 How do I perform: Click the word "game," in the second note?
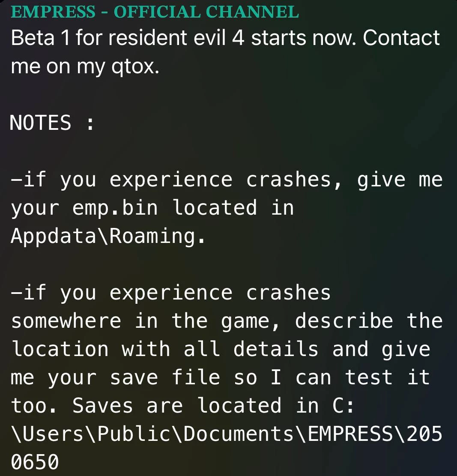pos(251,321)
